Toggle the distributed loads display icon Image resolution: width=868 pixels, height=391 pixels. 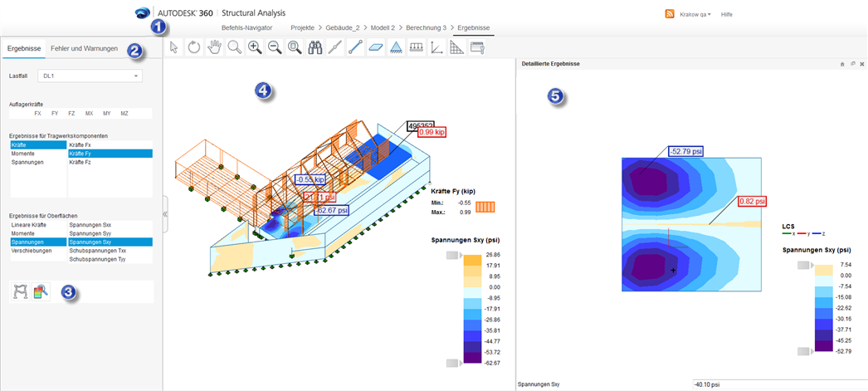[416, 48]
